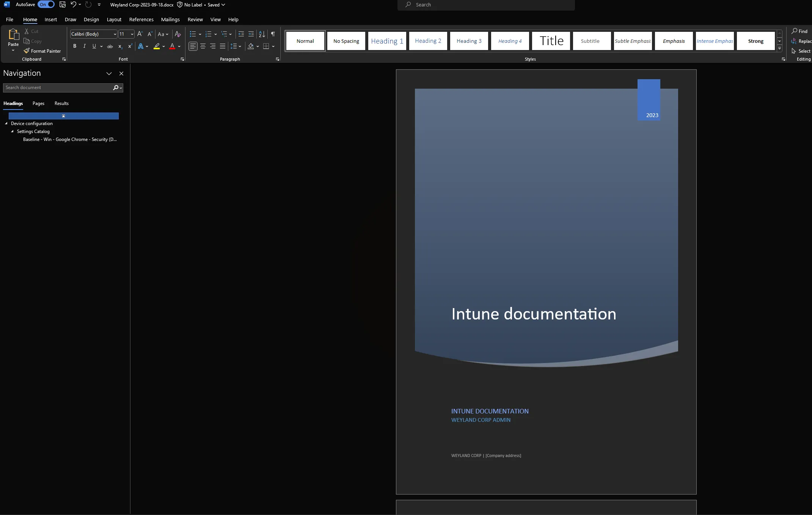Align paragraph to the left
Viewport: 812px width, 515px height.
(x=193, y=46)
